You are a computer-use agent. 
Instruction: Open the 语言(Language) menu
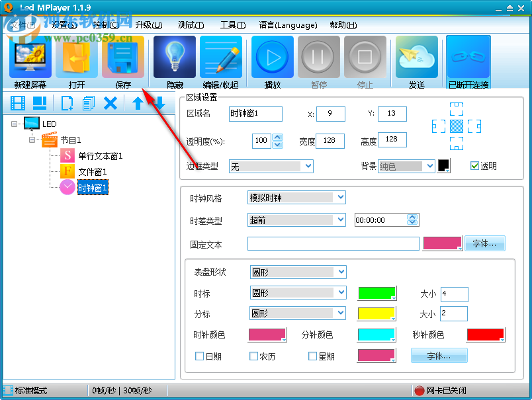point(288,25)
